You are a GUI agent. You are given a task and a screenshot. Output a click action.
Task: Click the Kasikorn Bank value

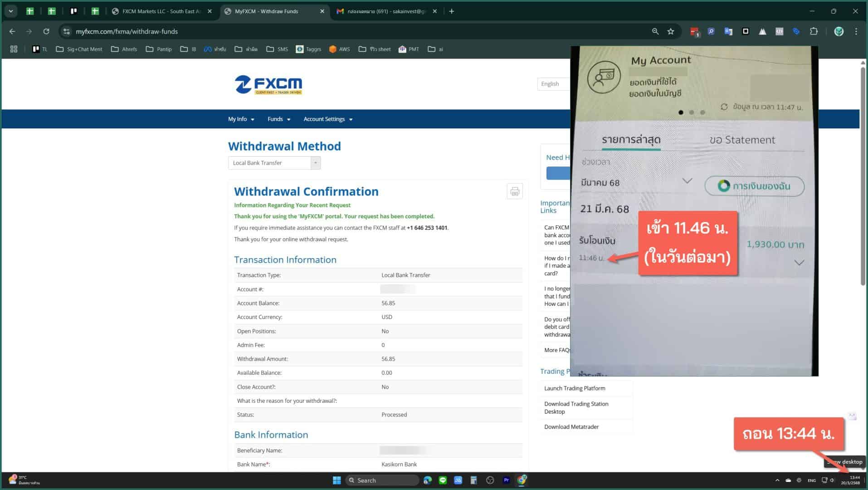(x=399, y=464)
